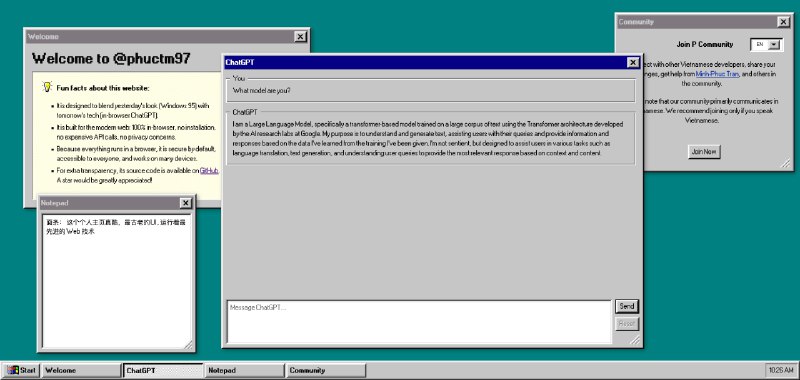Switch to Notepad in the taskbar
The width and height of the screenshot is (800, 380).
tap(244, 370)
